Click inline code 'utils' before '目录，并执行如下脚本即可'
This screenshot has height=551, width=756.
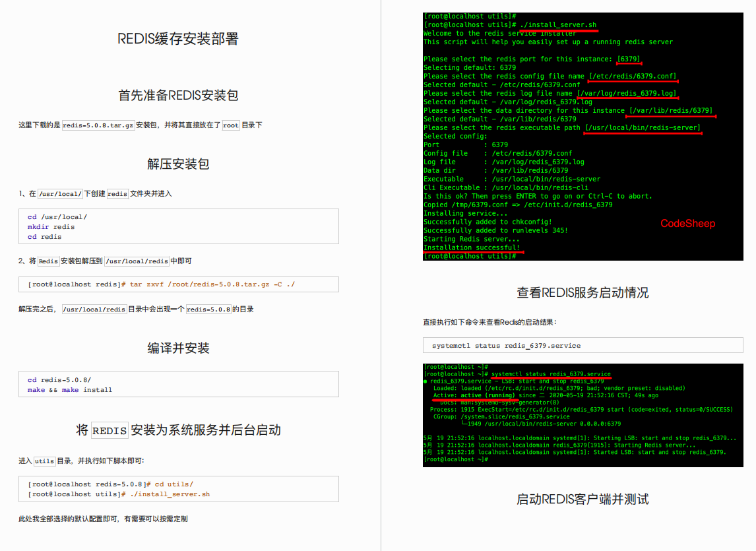point(44,461)
